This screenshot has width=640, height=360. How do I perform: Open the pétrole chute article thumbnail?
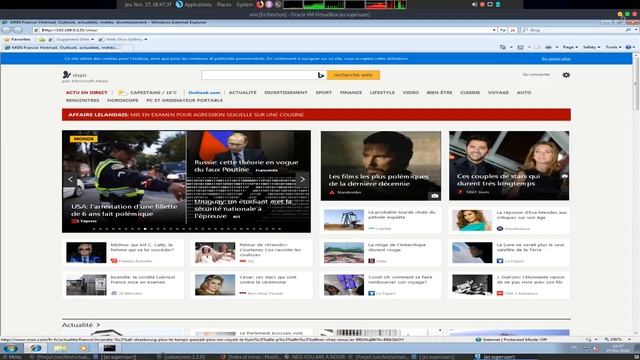[x=344, y=220]
